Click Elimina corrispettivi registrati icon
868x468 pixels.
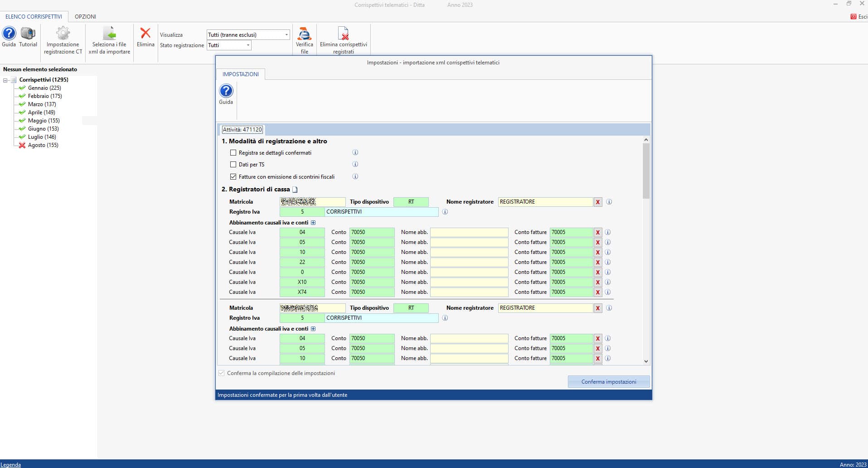tap(344, 34)
